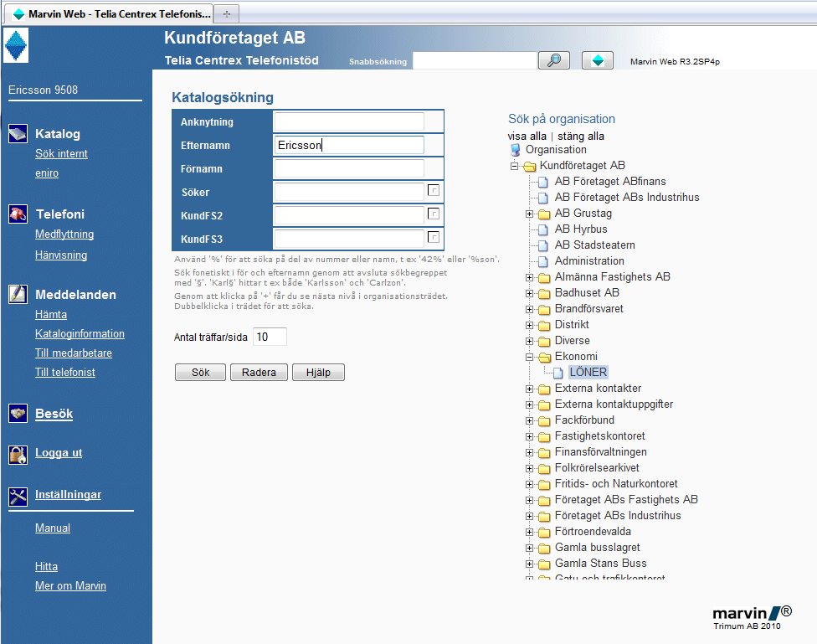This screenshot has height=644, width=817.
Task: Select the Gamla Stans Buss tree item
Action: tap(601, 563)
